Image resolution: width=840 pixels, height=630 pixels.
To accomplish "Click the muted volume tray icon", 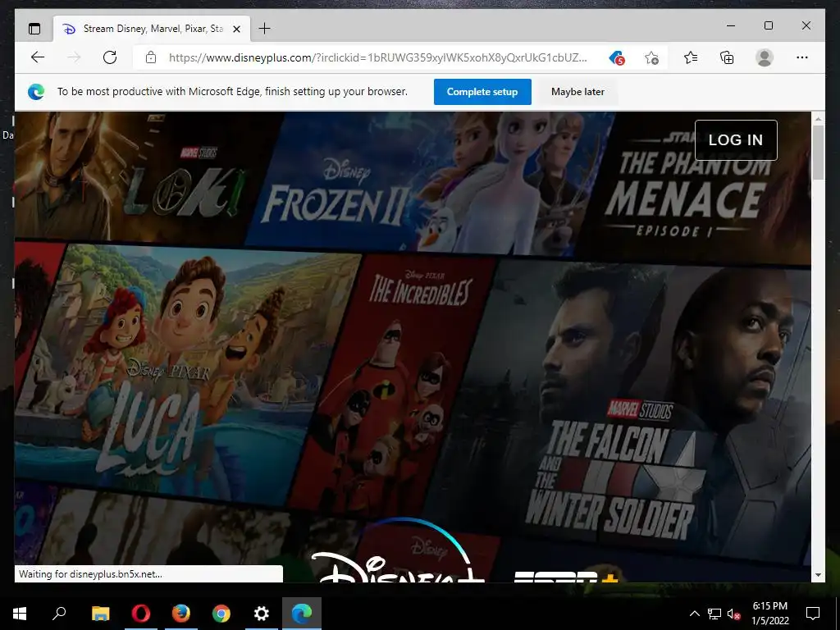I will 734,614.
